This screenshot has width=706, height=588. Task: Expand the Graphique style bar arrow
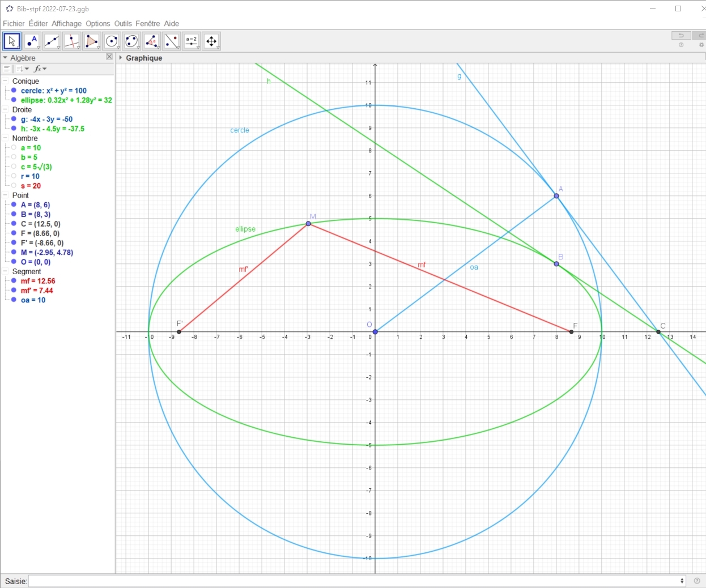coord(121,58)
